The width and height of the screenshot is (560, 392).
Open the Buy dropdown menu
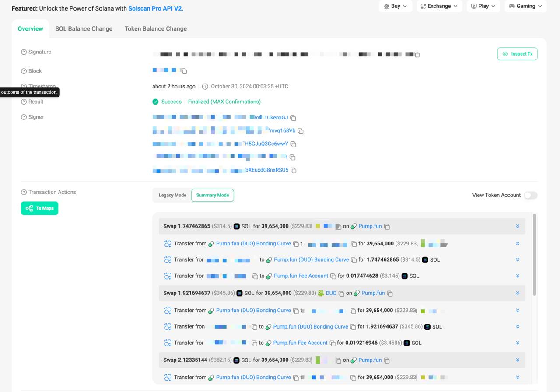[395, 6]
